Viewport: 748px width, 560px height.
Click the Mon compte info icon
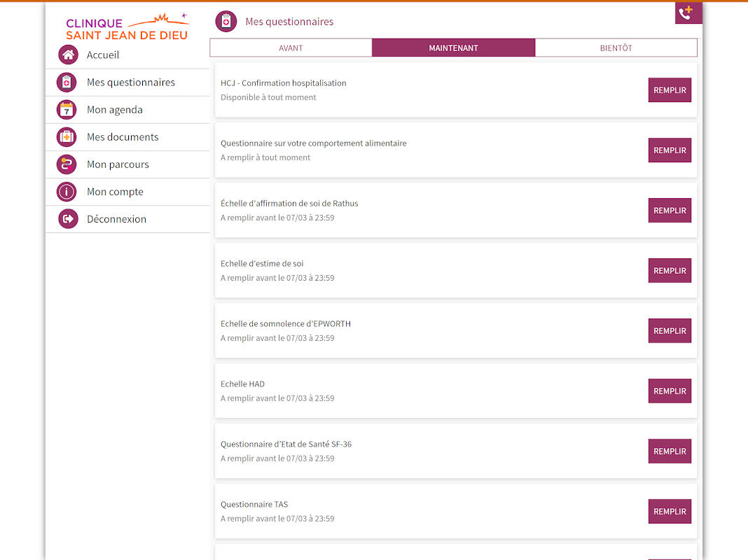click(67, 192)
